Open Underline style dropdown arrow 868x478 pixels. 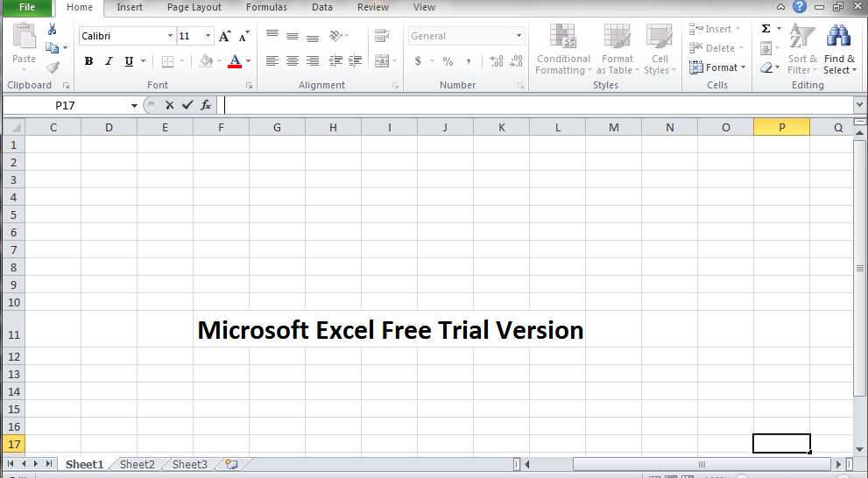tap(143, 61)
